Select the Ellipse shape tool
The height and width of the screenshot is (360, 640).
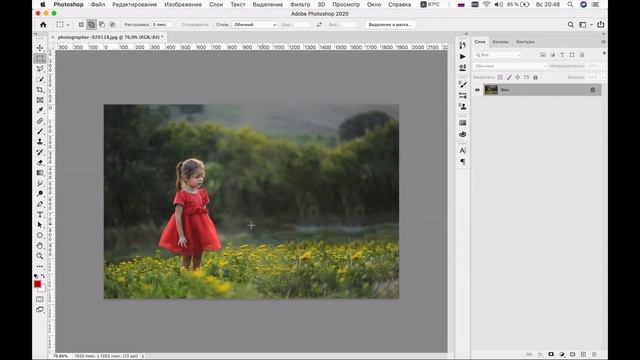point(40,235)
